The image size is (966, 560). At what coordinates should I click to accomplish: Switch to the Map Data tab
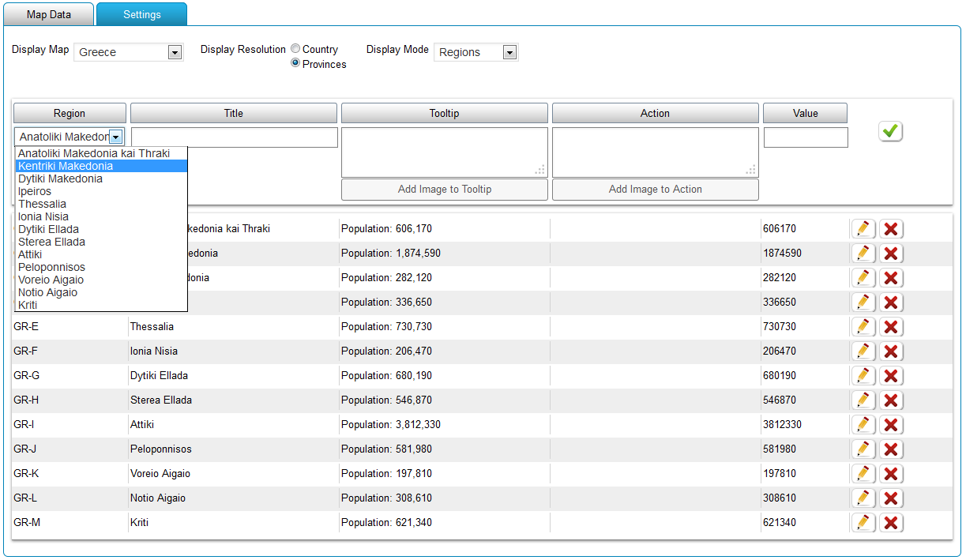pos(49,14)
